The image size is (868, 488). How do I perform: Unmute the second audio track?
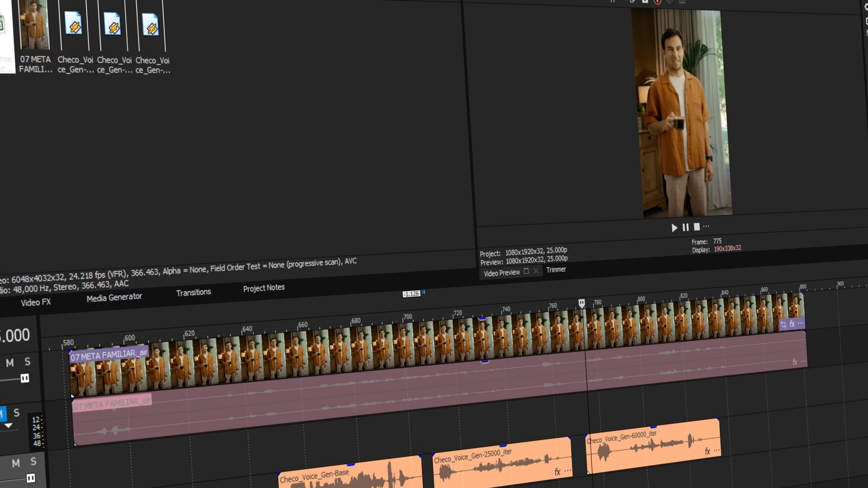(3, 413)
